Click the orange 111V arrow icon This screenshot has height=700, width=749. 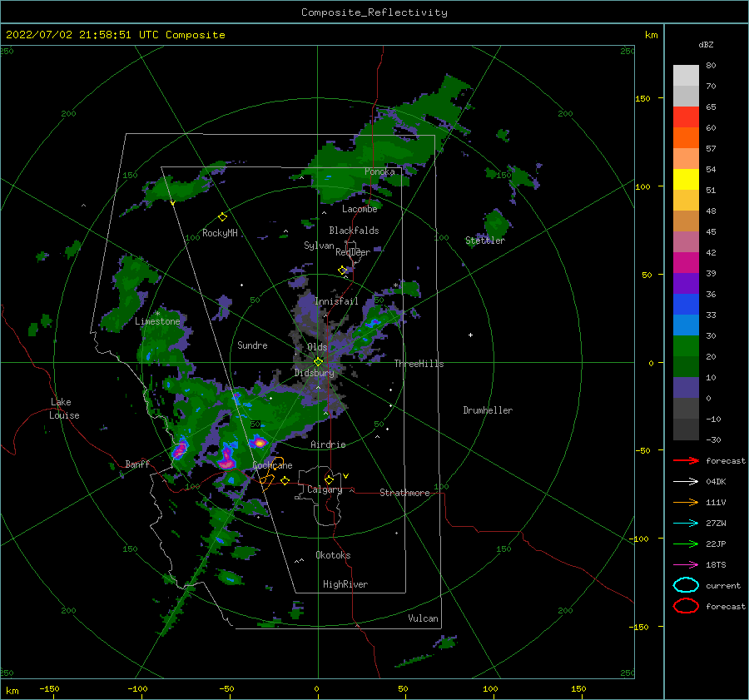[686, 502]
